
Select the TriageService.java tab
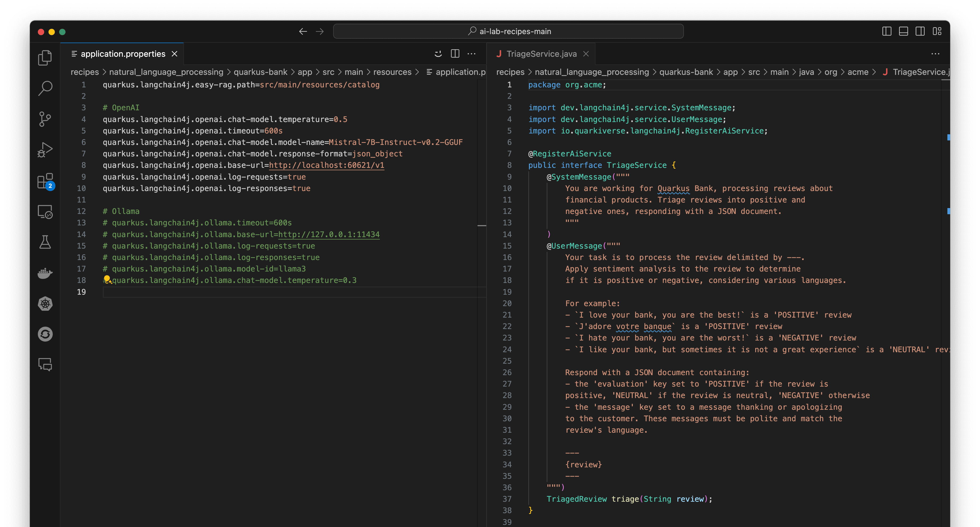pyautogui.click(x=541, y=54)
